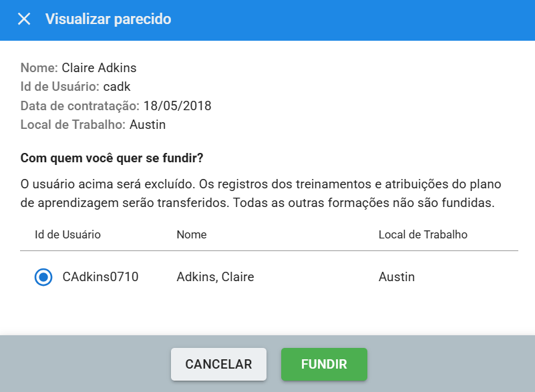
Task: Click the Data de contratação label
Action: click(x=80, y=106)
